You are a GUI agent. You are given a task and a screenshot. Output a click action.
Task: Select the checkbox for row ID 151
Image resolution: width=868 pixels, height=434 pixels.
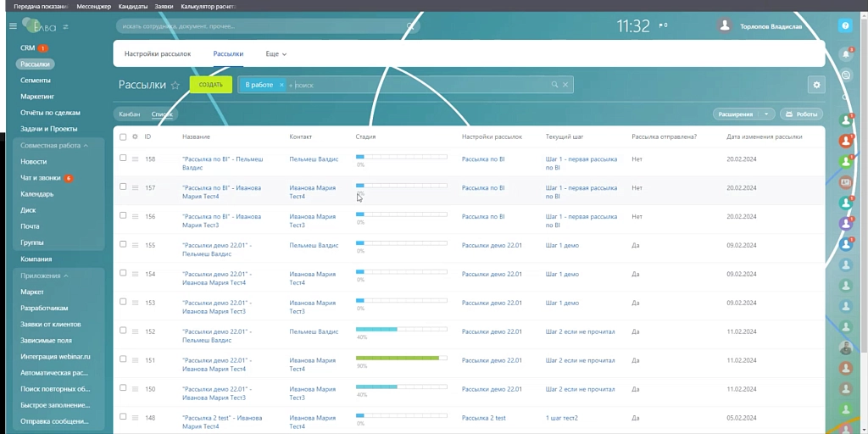pos(123,359)
